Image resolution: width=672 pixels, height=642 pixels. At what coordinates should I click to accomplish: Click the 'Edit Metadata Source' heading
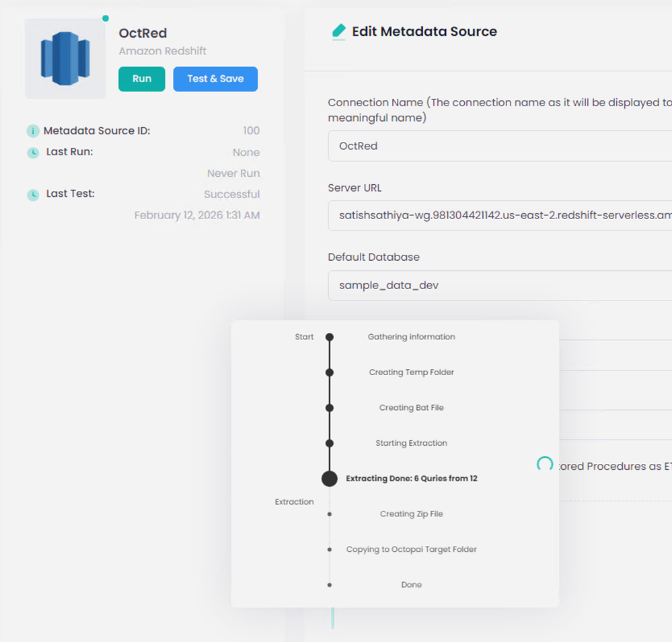424,32
